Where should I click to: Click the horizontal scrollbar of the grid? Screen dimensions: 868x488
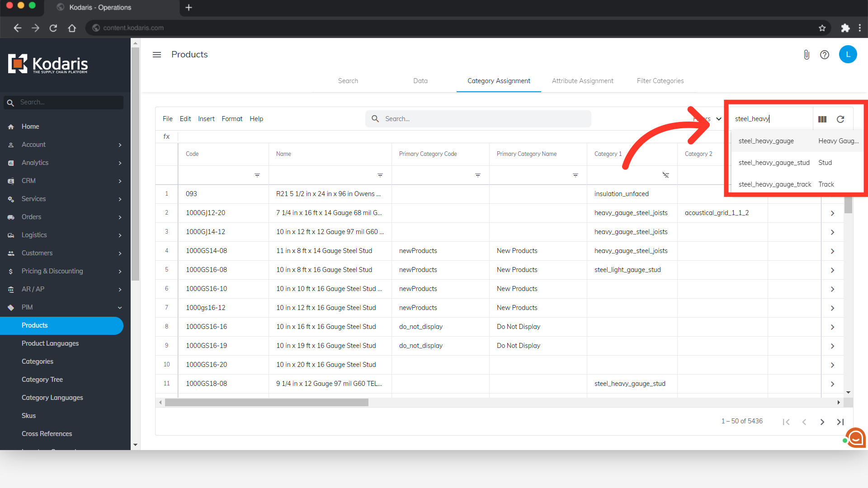coord(266,402)
